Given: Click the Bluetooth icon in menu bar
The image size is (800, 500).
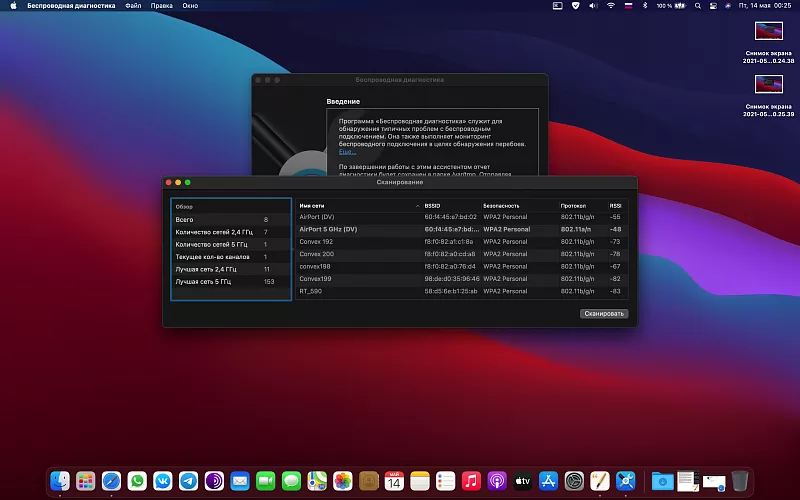Looking at the screenshot, I should [645, 6].
